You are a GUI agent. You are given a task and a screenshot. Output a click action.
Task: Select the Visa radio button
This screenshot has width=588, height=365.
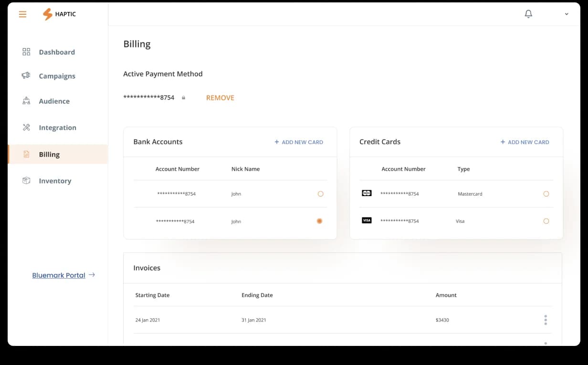(x=546, y=221)
